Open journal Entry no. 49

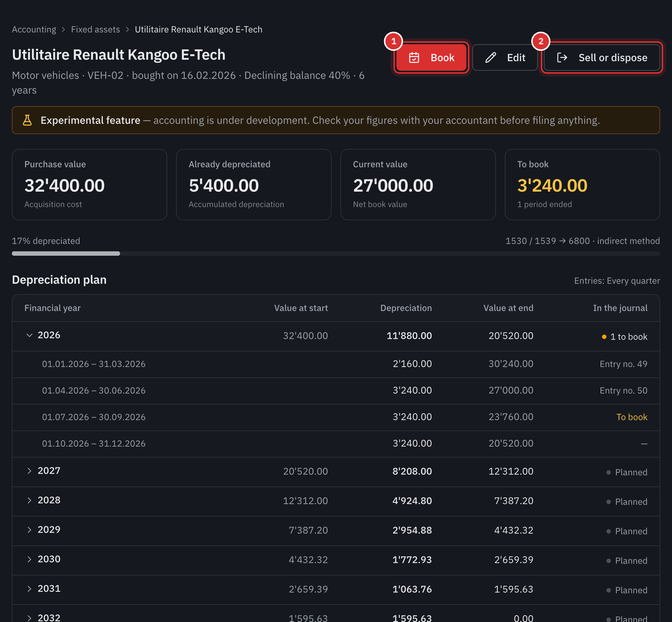pyautogui.click(x=623, y=364)
